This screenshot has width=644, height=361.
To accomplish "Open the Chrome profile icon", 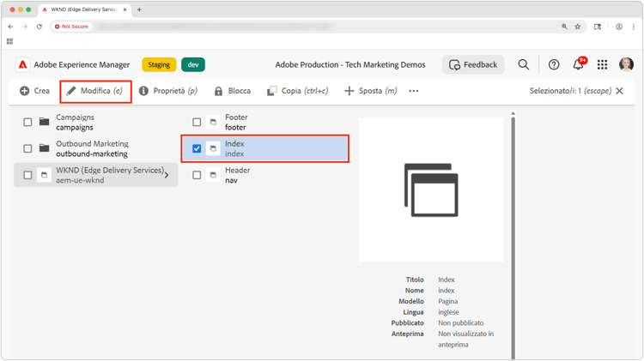I will pos(618,27).
